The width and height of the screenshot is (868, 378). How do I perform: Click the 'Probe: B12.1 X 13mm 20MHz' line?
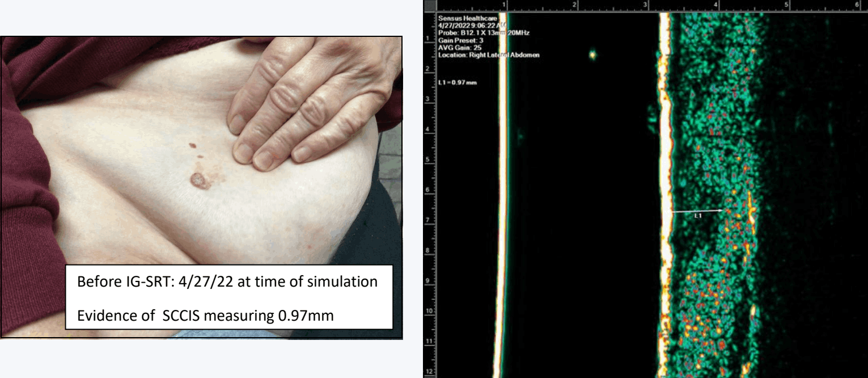coord(484,33)
